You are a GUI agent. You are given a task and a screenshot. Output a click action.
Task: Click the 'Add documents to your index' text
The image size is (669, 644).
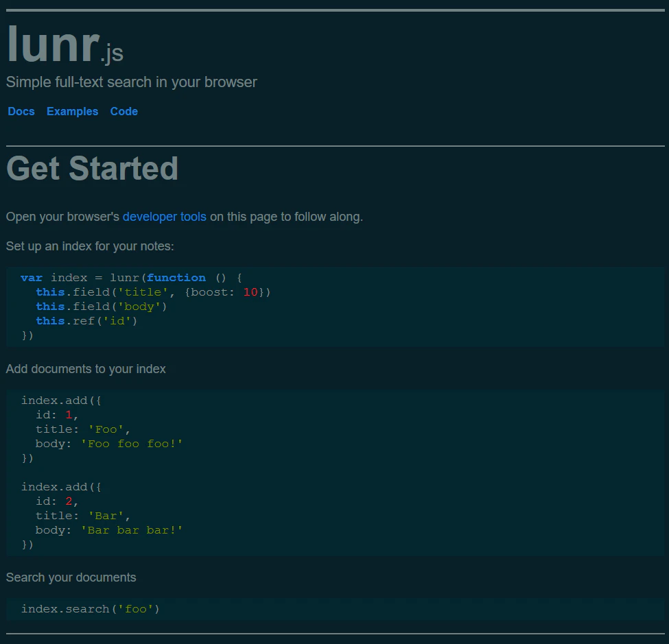pyautogui.click(x=86, y=368)
